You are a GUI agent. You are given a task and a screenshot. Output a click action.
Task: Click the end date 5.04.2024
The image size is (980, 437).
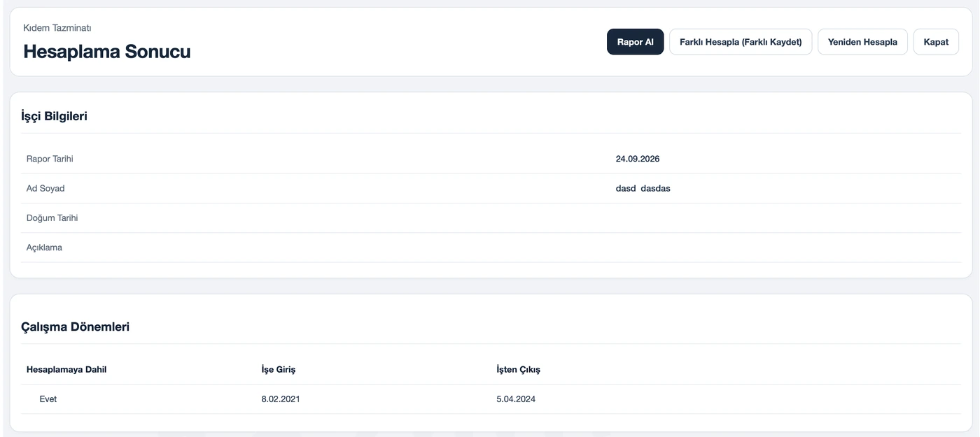[516, 399]
